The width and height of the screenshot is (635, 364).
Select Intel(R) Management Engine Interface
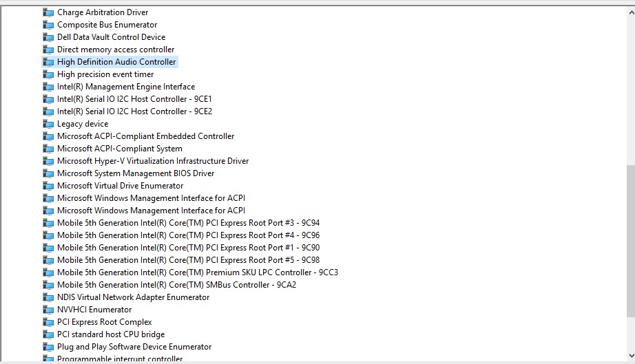(126, 87)
